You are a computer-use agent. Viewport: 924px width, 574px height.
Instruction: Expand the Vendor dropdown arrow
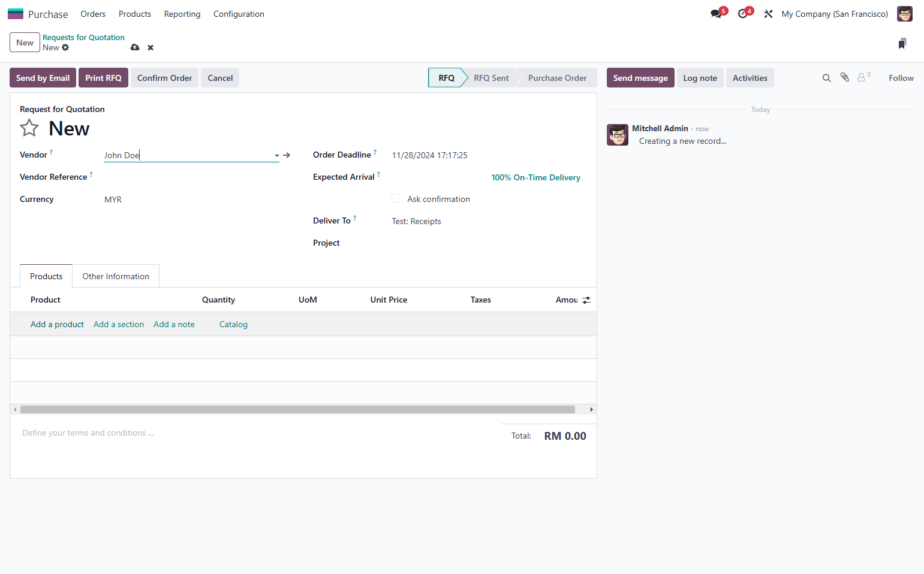276,156
